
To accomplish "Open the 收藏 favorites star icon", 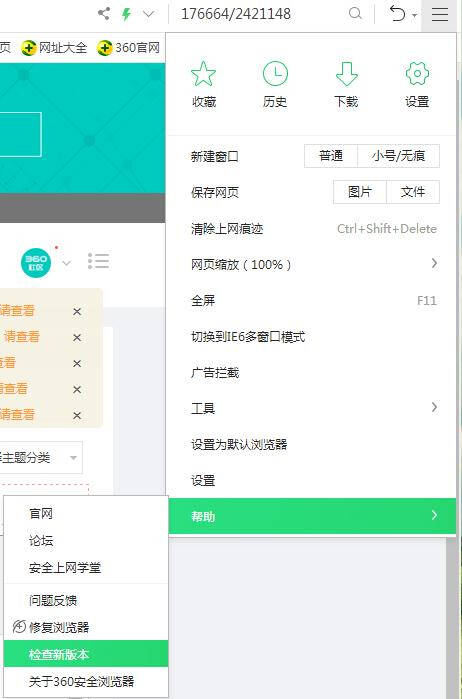I will point(203,74).
